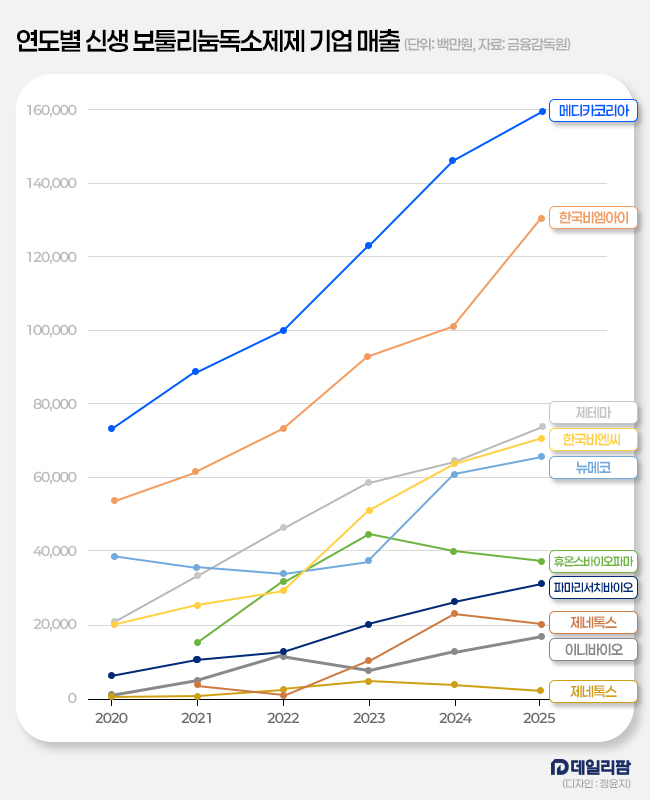This screenshot has width=650, height=800.
Task: Select the yellow 한국비엔씨 label
Action: 594,439
